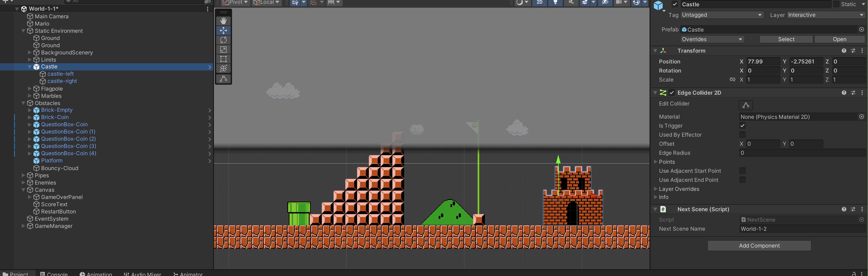Select the Edit Collider scene tool
The width and height of the screenshot is (868, 276).
[x=223, y=79]
